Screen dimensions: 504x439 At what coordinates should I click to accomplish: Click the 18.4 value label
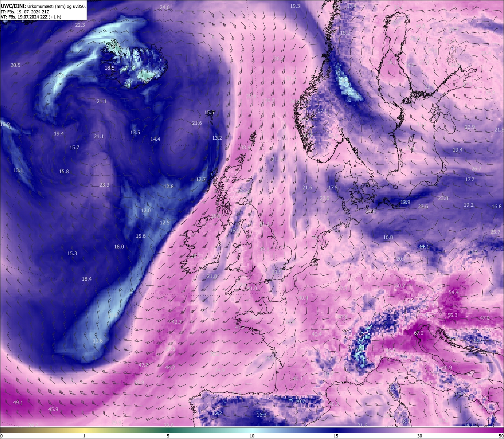[87, 279]
